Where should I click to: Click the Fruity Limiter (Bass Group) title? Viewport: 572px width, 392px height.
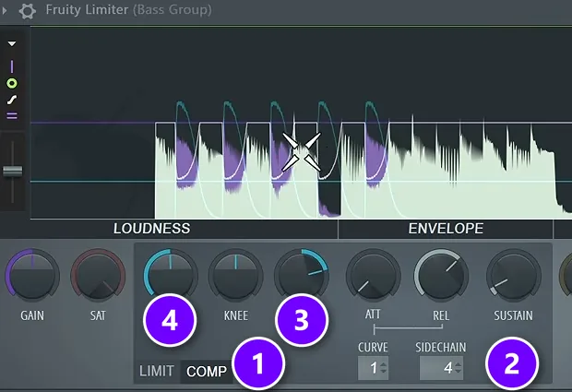tap(128, 10)
